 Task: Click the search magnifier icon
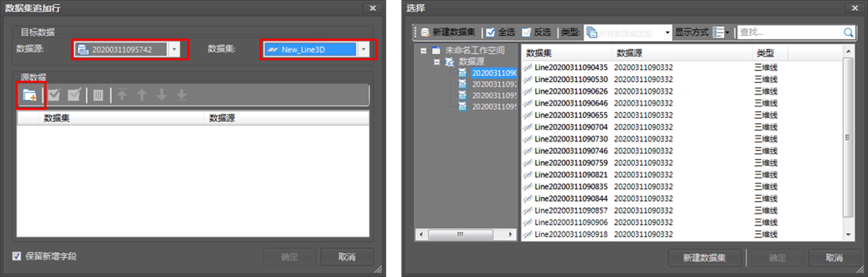[x=848, y=32]
